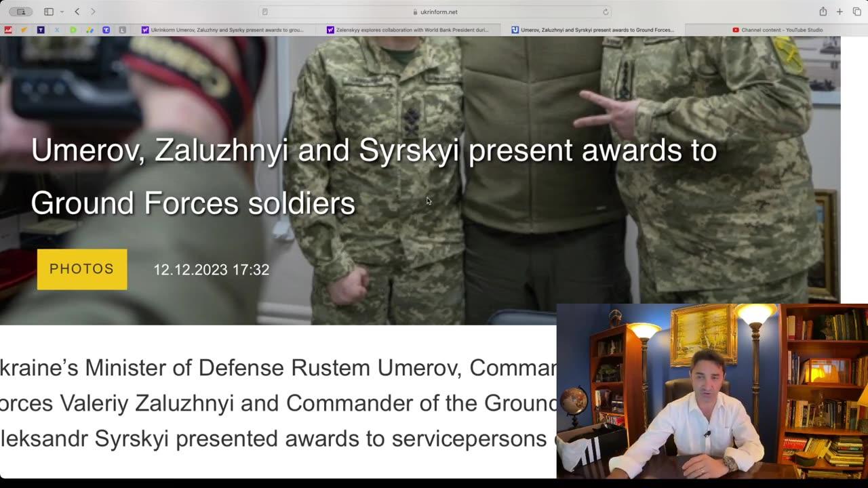This screenshot has height=488, width=868.
Task: Open a new tab with the plus button
Action: tap(839, 12)
